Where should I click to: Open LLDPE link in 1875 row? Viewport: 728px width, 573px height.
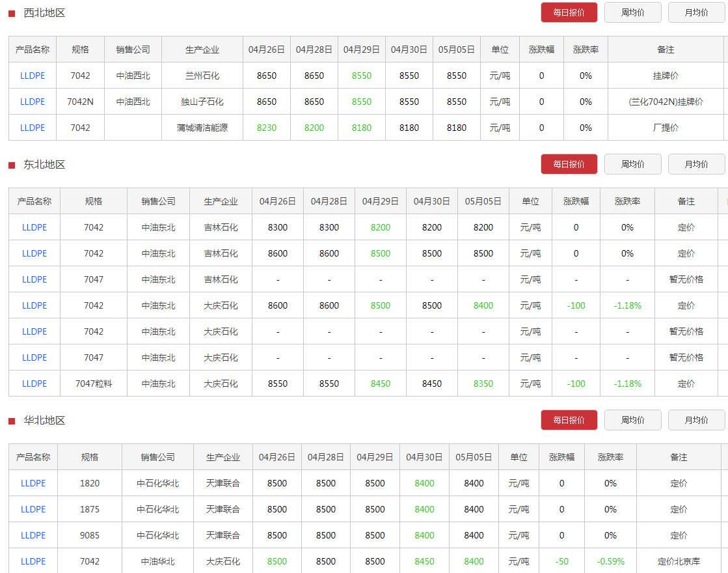(33, 509)
